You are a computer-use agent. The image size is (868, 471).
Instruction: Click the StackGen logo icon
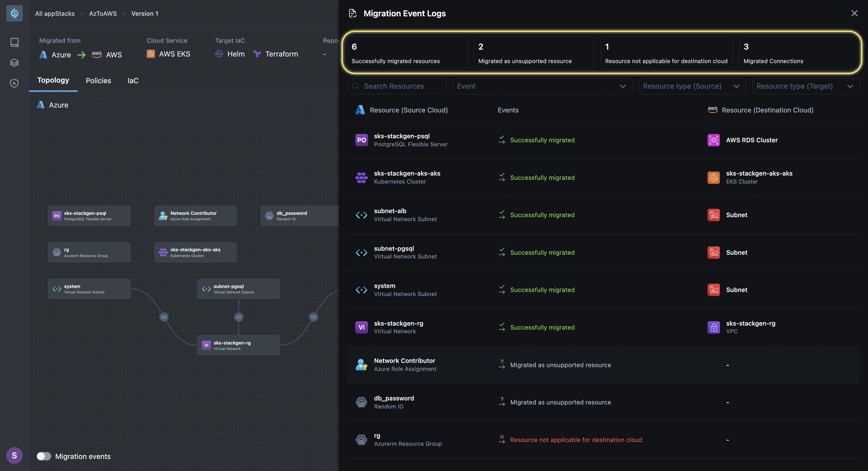coord(14,13)
